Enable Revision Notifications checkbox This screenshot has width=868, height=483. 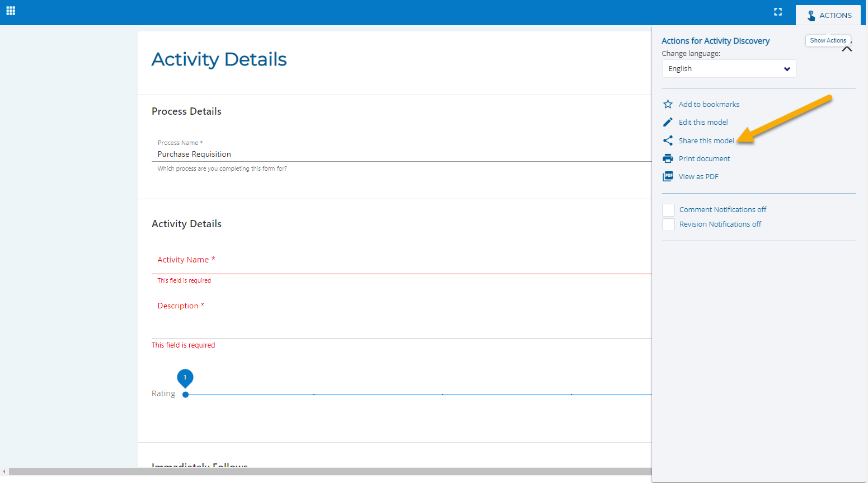tap(668, 224)
